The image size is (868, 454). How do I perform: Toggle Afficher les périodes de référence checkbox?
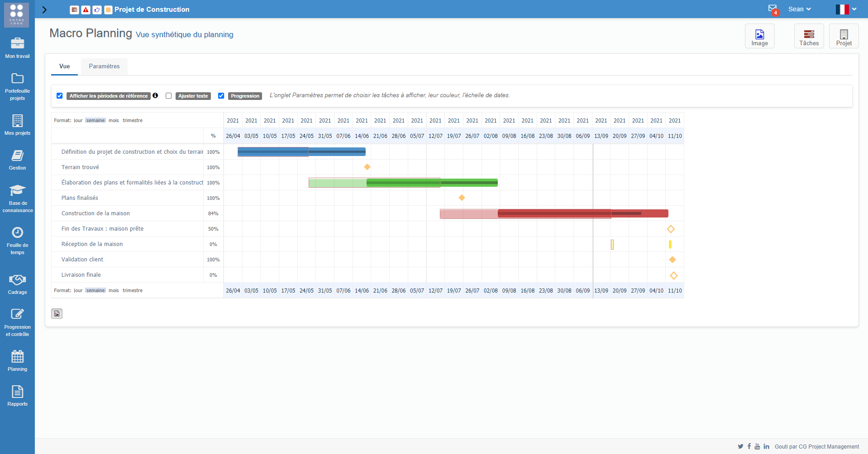(59, 96)
